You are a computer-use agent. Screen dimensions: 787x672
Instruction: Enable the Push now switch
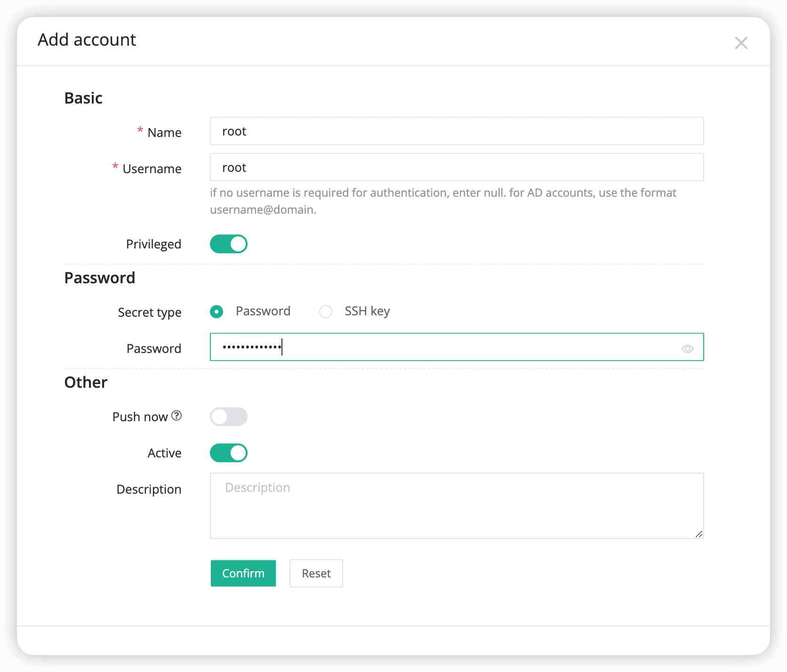pyautogui.click(x=229, y=416)
